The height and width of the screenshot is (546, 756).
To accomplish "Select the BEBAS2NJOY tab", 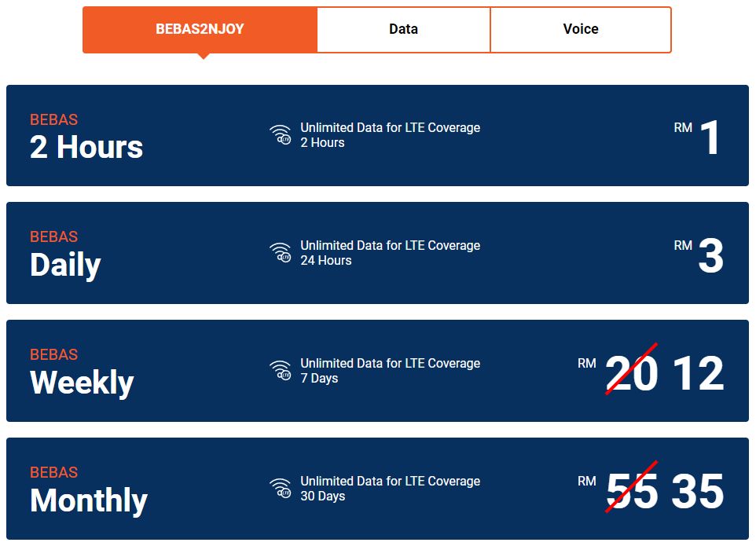I will [x=200, y=29].
